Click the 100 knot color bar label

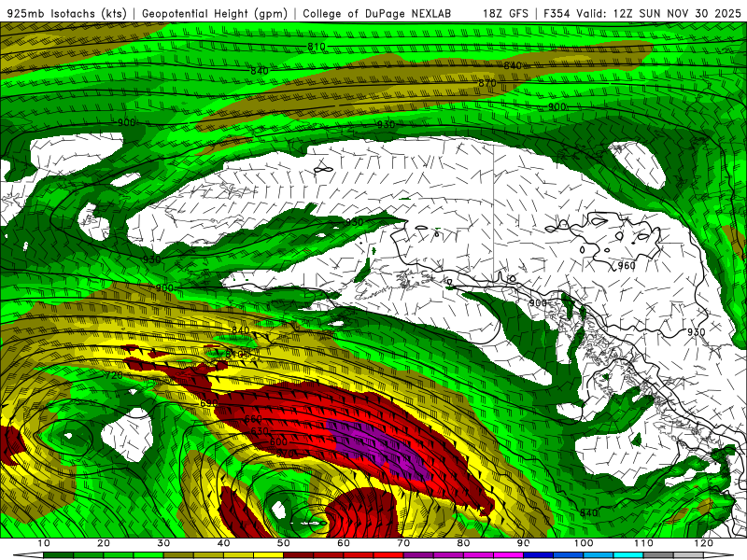tap(583, 543)
